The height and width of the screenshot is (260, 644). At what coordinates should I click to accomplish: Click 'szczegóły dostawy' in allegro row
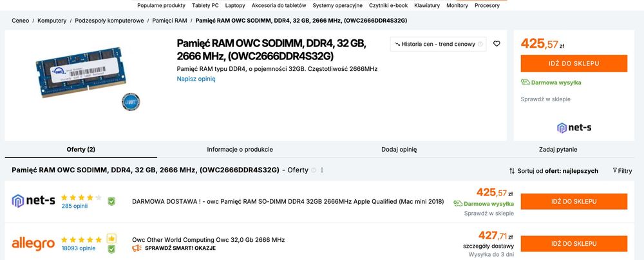coord(488,246)
